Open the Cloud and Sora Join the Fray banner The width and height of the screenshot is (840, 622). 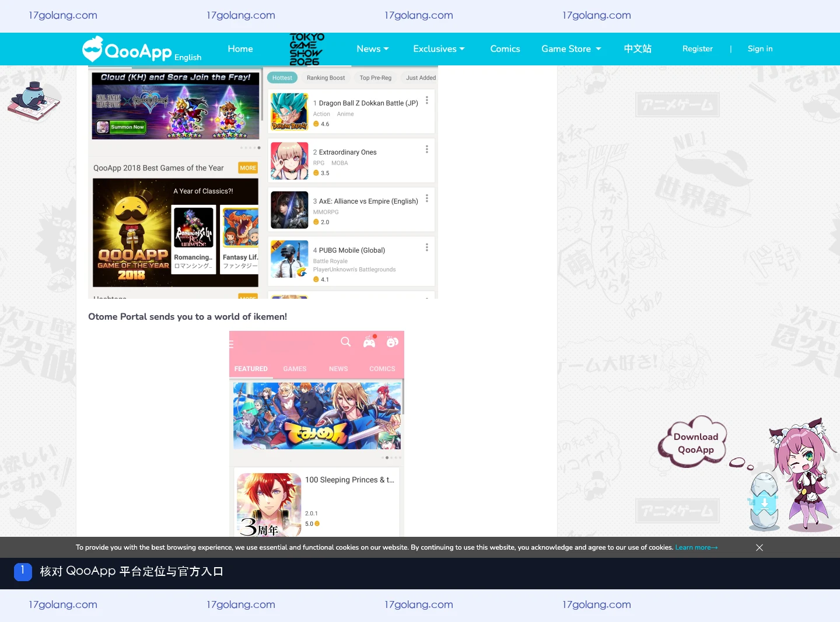pos(176,105)
